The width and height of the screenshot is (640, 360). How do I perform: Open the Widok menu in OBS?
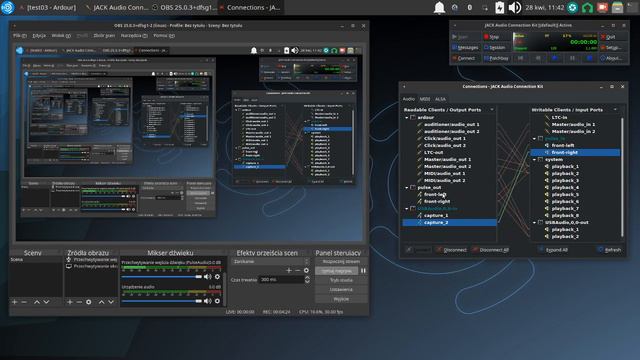(x=61, y=36)
